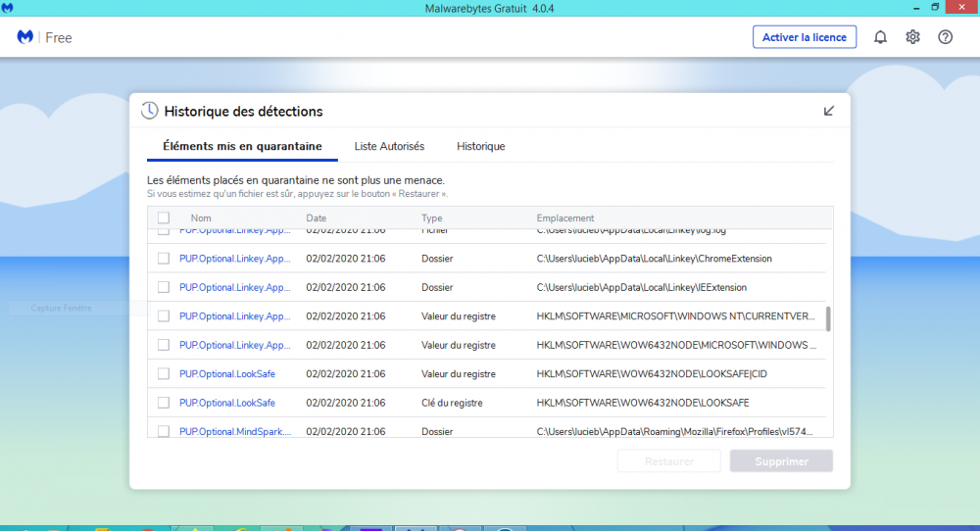The height and width of the screenshot is (531, 980).
Task: Switch to the Historique tab
Action: click(x=480, y=146)
